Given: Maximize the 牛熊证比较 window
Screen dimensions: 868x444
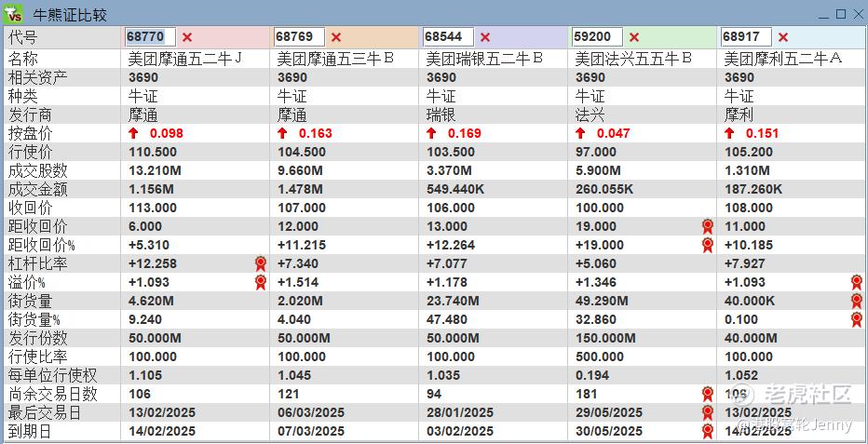Looking at the screenshot, I should pos(841,14).
